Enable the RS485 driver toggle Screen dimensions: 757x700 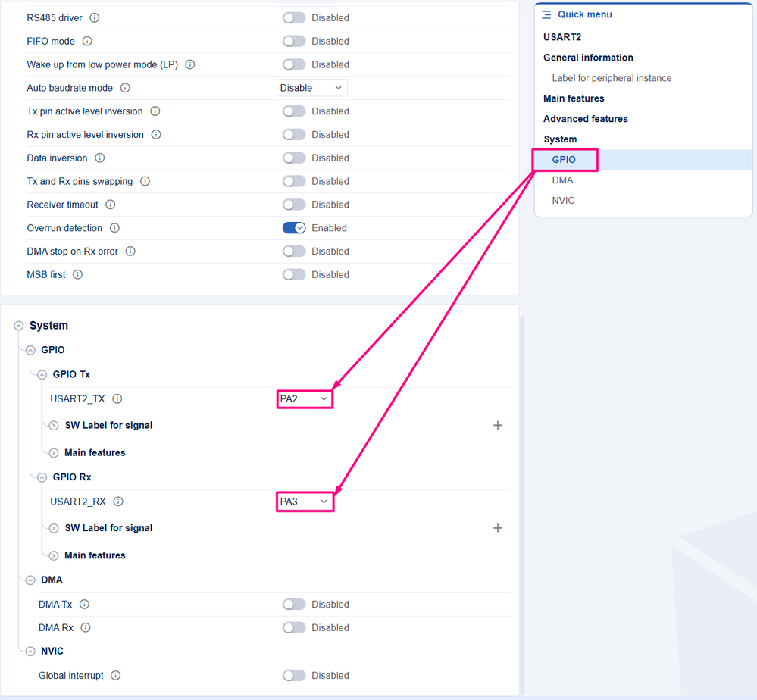[x=294, y=18]
